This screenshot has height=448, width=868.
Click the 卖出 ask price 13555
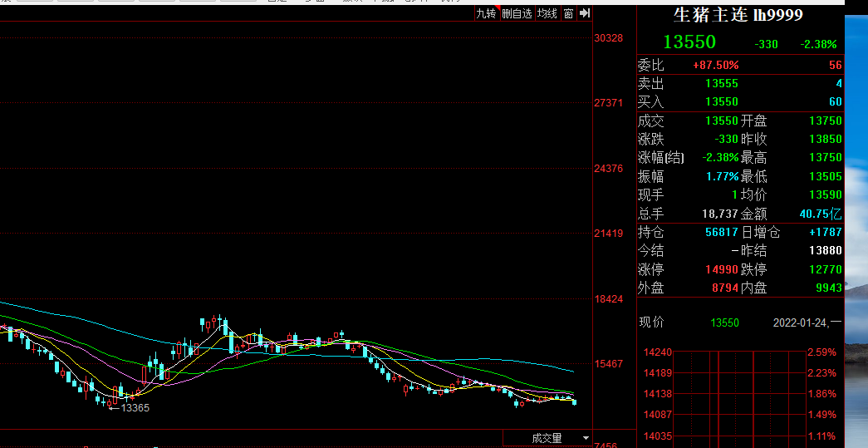[x=721, y=84]
